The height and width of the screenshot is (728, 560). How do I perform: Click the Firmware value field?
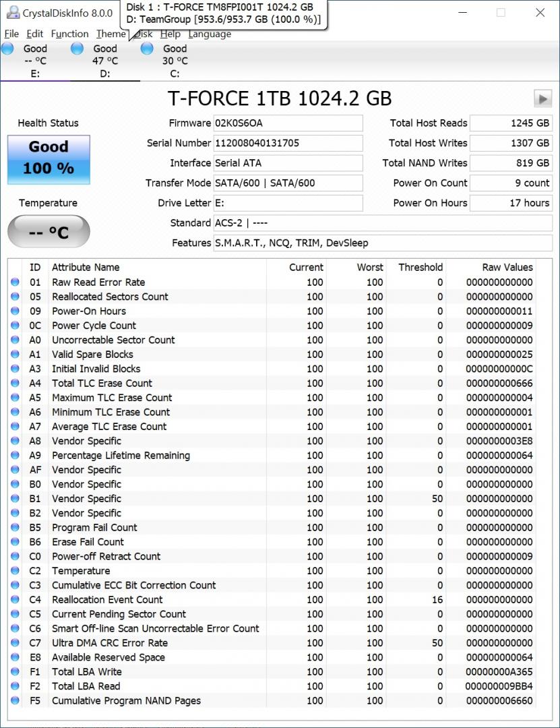pyautogui.click(x=288, y=123)
